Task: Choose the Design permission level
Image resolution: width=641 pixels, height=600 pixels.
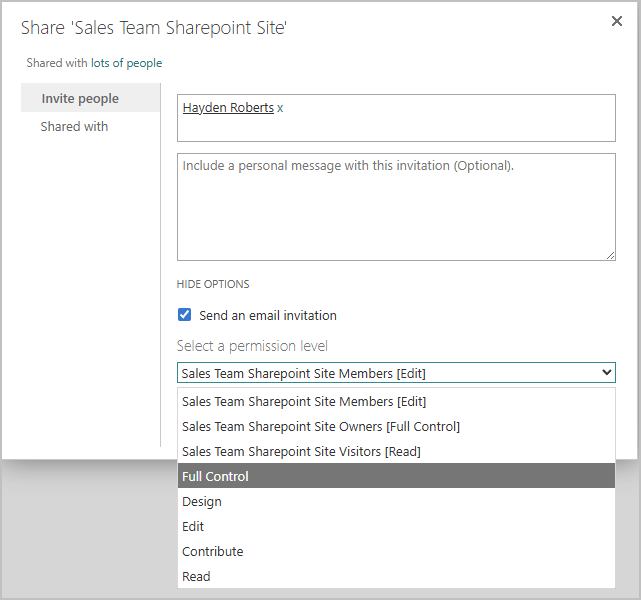Action: click(202, 502)
